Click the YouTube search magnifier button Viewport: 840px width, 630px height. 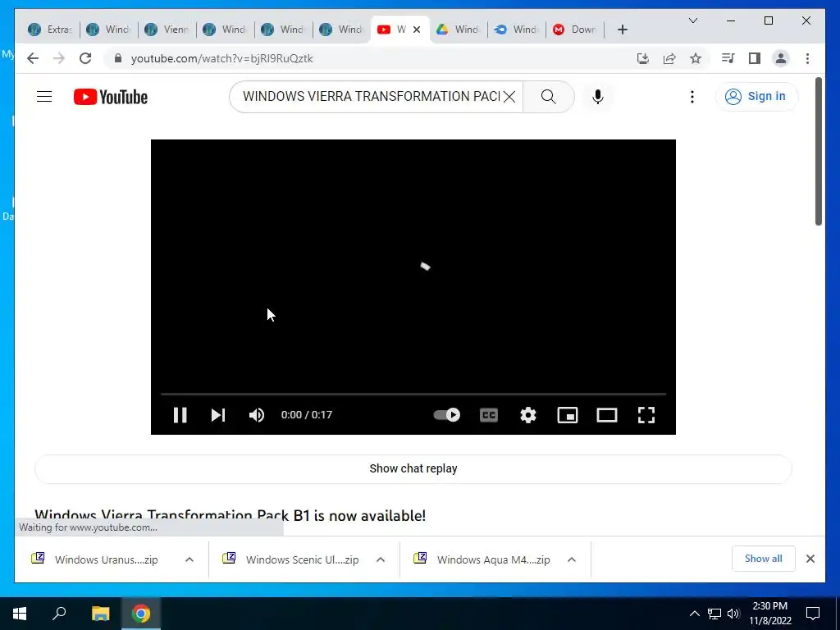pyautogui.click(x=549, y=97)
